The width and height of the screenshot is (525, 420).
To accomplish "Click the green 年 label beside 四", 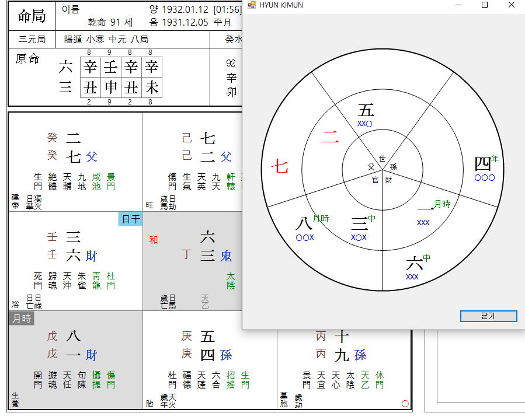I will click(495, 158).
